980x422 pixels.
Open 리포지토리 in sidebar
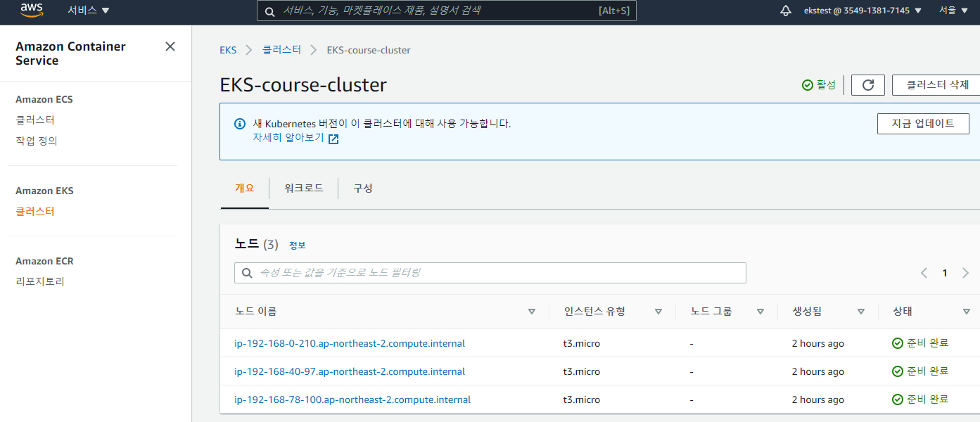tap(40, 282)
